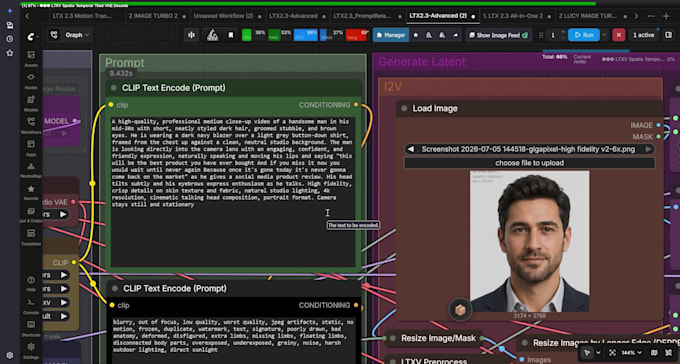680x364 pixels.
Task: Switch to Z IMAGE TURBO 2 tab
Action: pyautogui.click(x=153, y=16)
